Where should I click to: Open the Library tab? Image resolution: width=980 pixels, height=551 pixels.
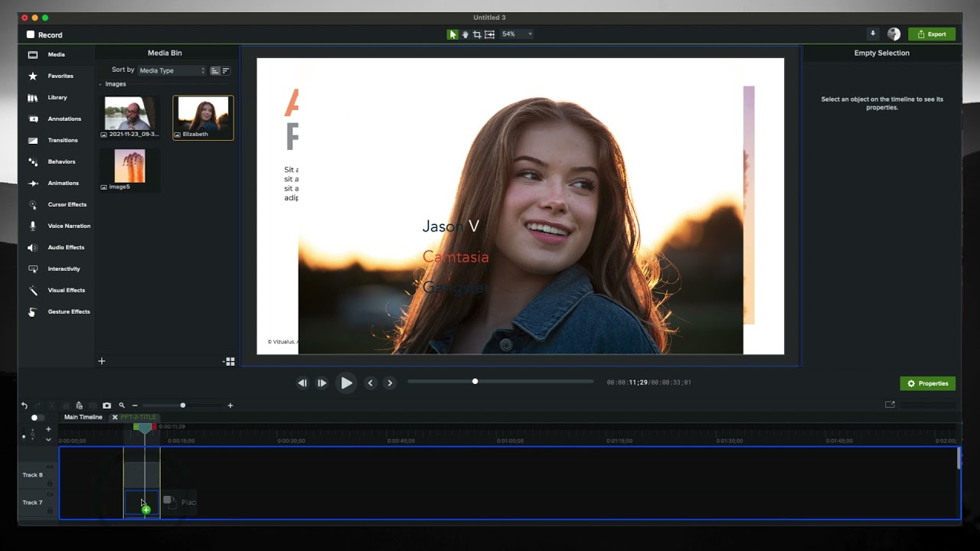(57, 97)
